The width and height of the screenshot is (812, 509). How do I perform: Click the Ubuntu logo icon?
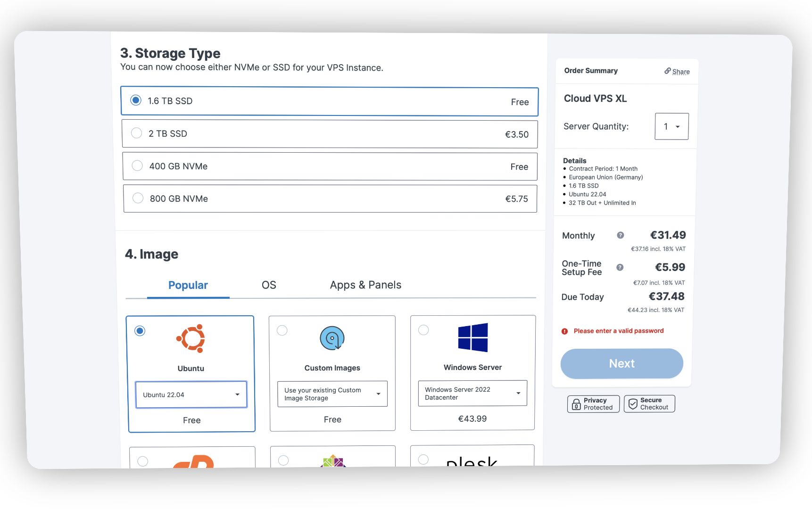click(191, 338)
